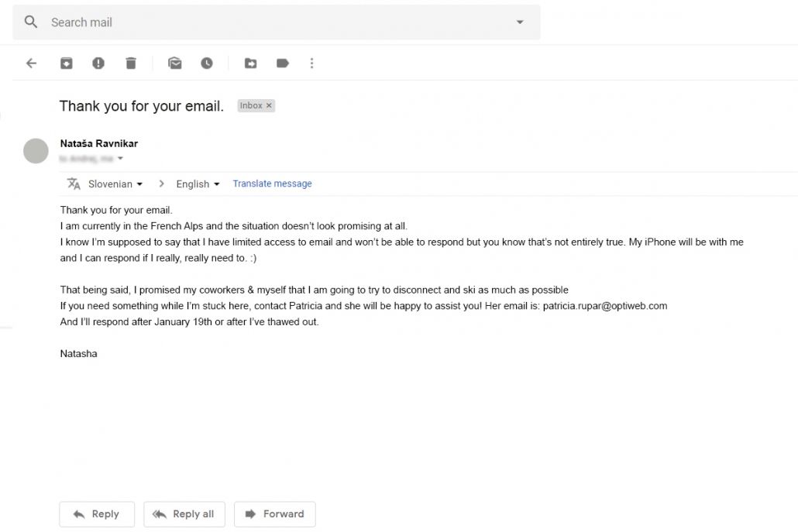Click the back arrow to return to inbox
This screenshot has height=532, width=798.
[x=31, y=63]
